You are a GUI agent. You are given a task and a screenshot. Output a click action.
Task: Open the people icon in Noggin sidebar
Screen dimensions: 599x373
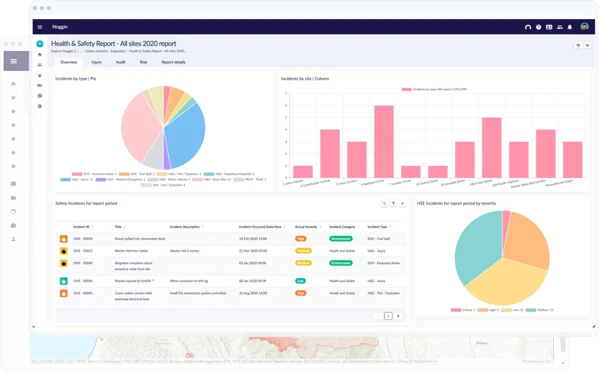pos(40,65)
